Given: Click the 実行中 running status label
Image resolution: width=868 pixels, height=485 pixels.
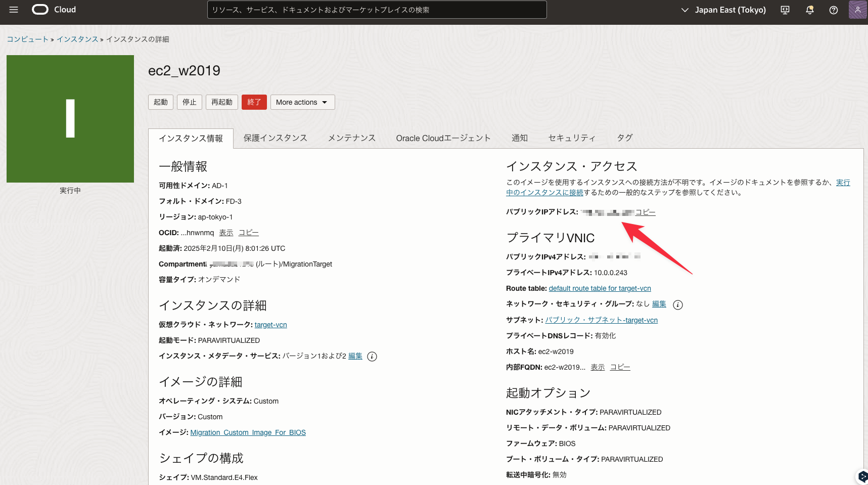Looking at the screenshot, I should 70,191.
